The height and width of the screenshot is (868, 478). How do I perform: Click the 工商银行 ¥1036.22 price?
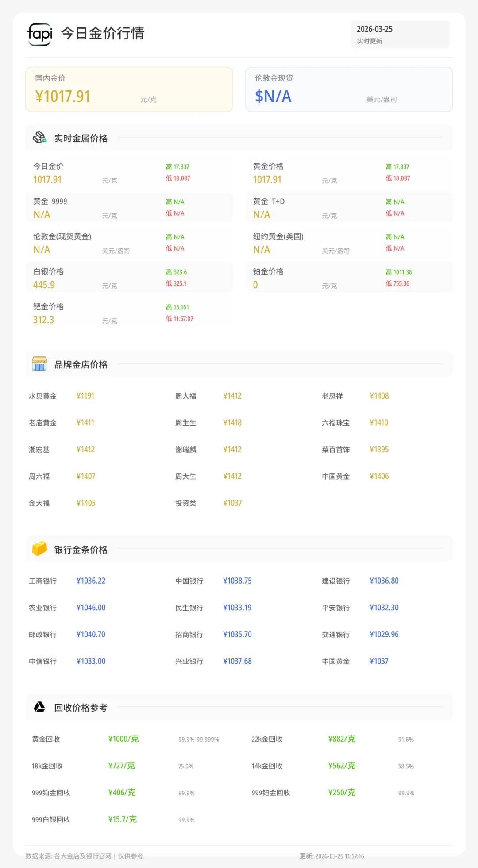[x=91, y=581]
